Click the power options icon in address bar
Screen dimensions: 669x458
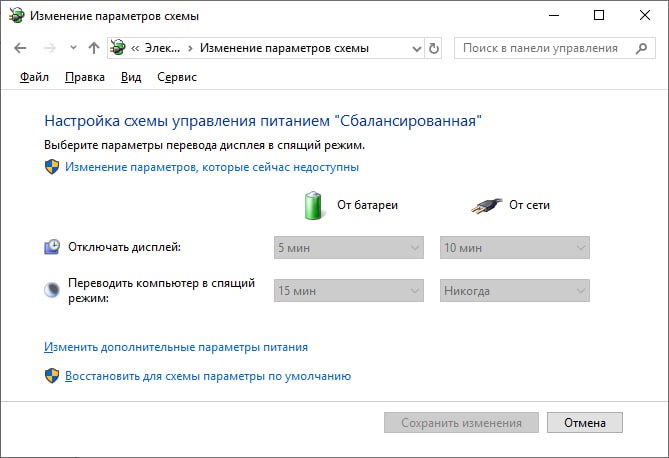point(118,48)
